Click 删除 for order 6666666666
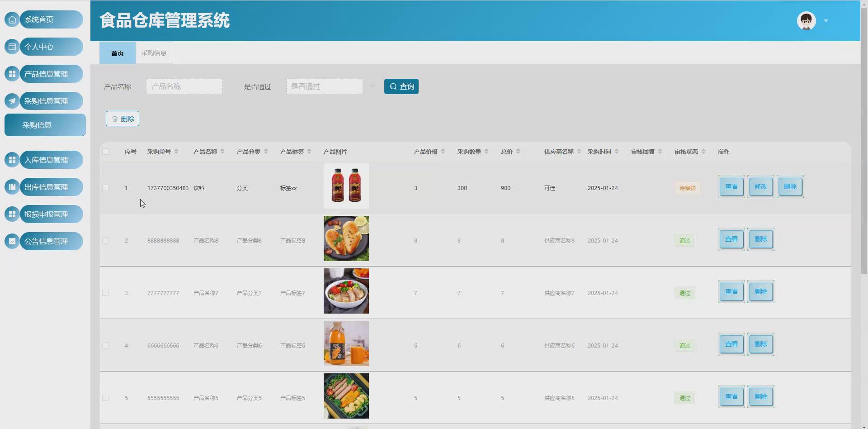The height and width of the screenshot is (429, 868). 761,344
